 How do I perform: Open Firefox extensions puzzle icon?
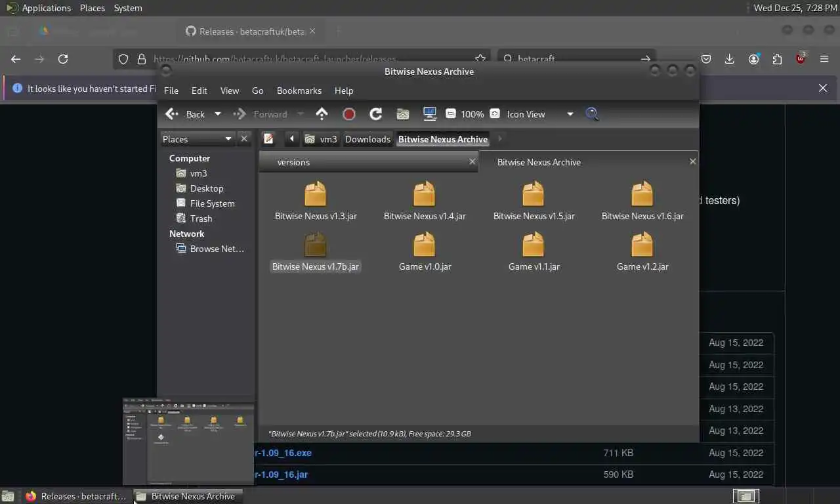(x=777, y=59)
